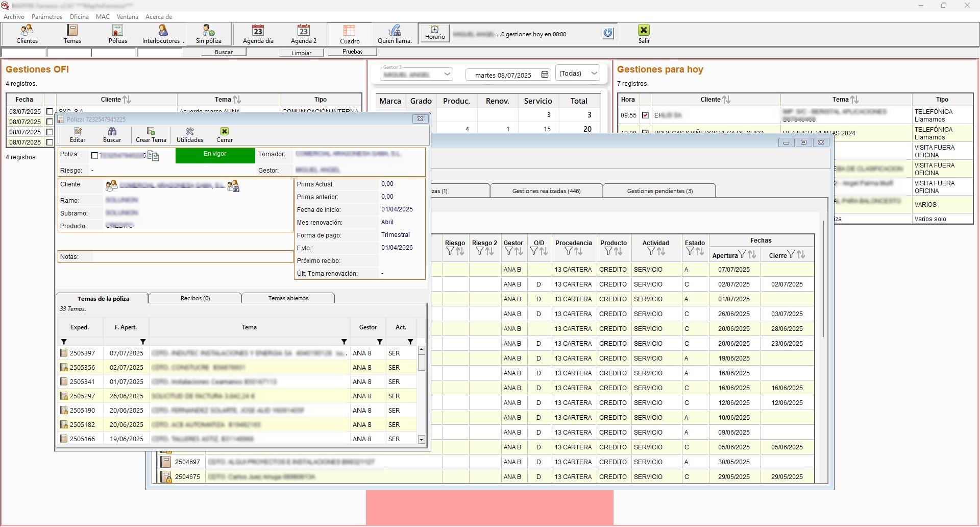Click Buscar button under toolbar
Viewport: 980px width, 527px height.
pos(224,52)
